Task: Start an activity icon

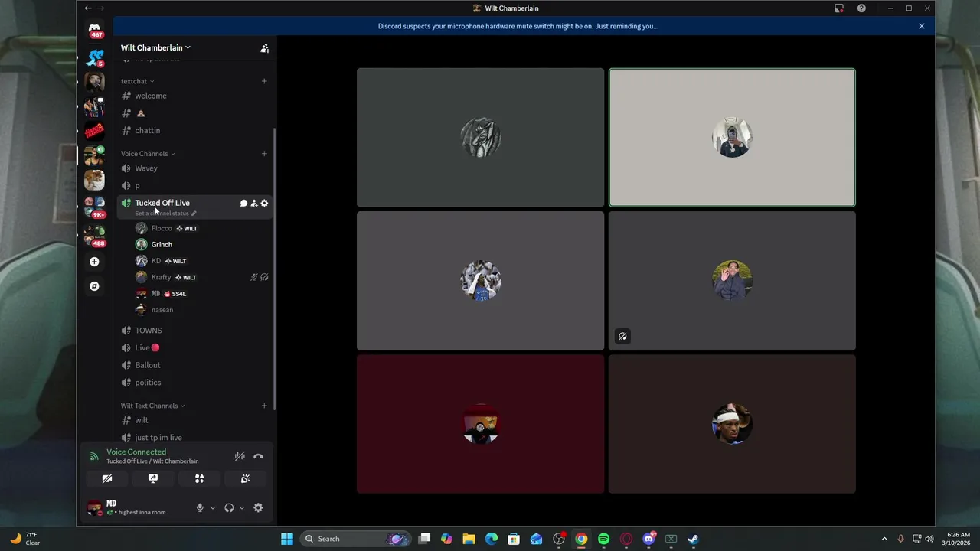Action: point(199,478)
